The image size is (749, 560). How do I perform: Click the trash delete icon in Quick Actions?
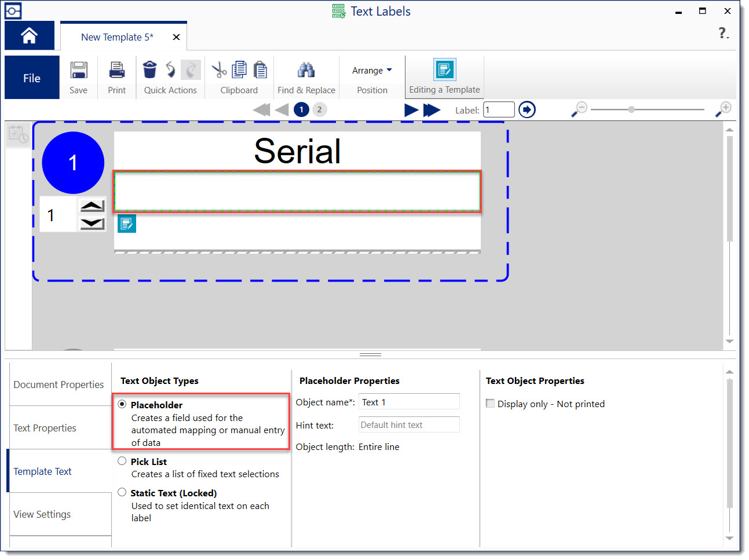point(150,69)
